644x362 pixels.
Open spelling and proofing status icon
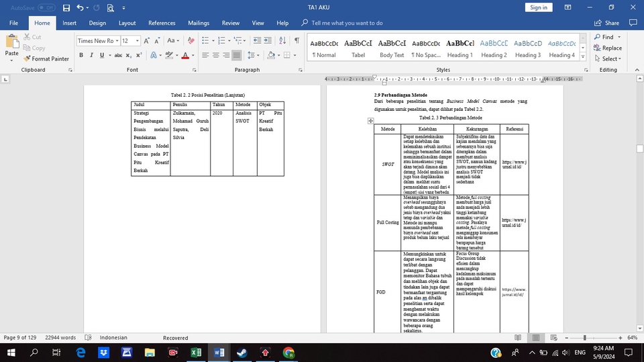[x=88, y=337]
